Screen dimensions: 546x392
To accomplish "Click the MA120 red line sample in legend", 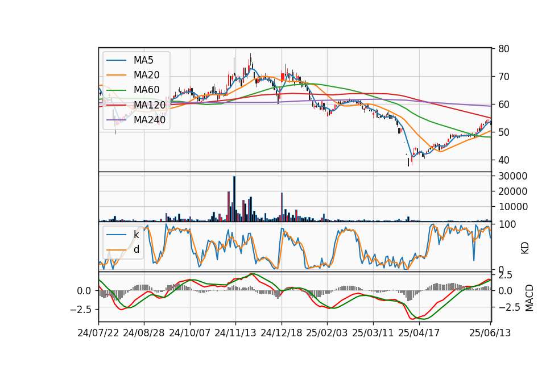I will (x=116, y=105).
